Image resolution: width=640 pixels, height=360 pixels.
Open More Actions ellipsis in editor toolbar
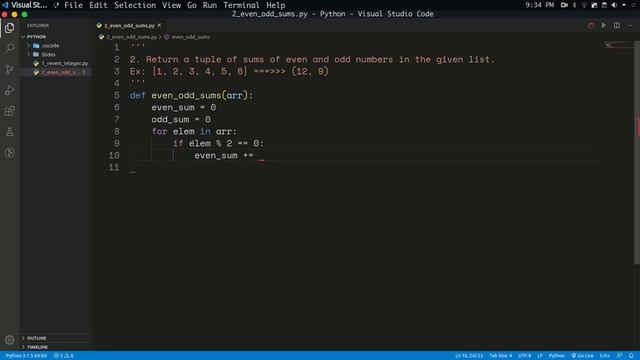pos(630,25)
